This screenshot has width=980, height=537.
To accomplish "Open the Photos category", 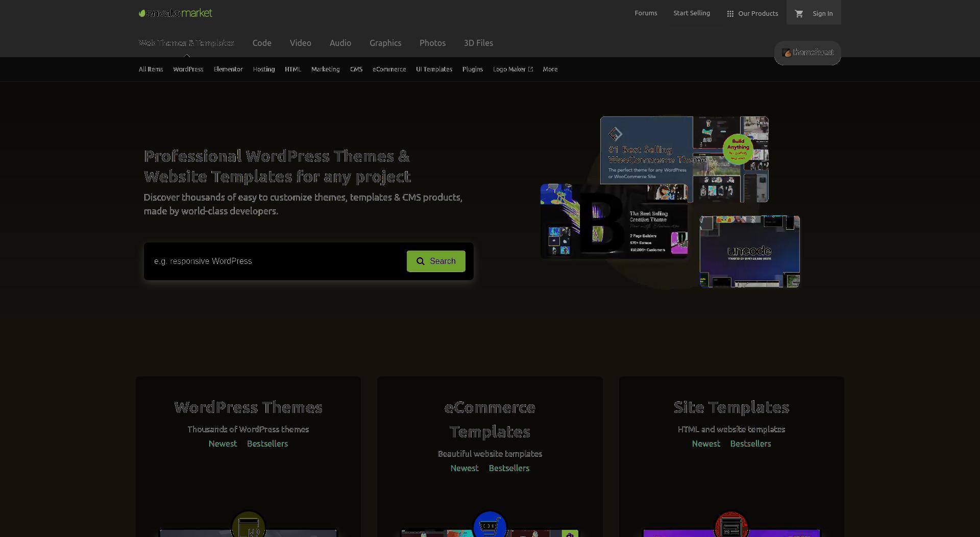I will (x=433, y=43).
